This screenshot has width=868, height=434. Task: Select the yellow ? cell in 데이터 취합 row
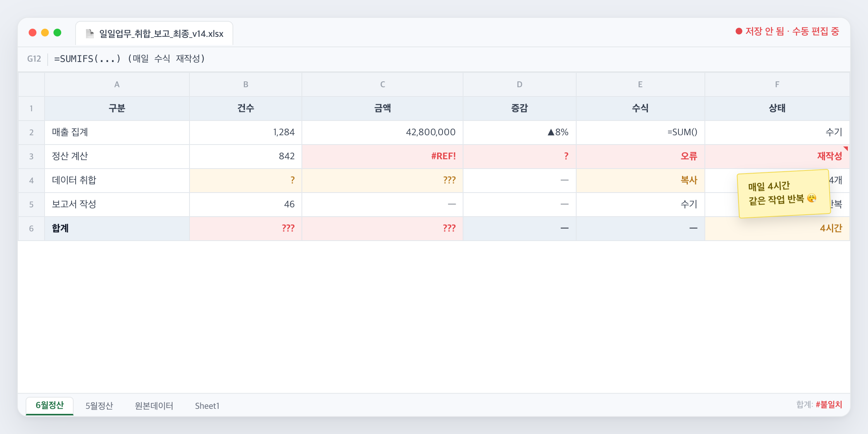tap(246, 181)
